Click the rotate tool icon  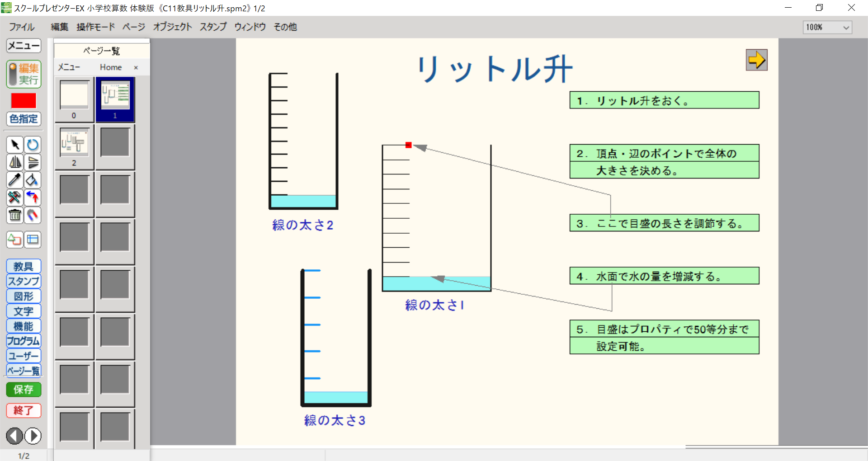(33, 145)
